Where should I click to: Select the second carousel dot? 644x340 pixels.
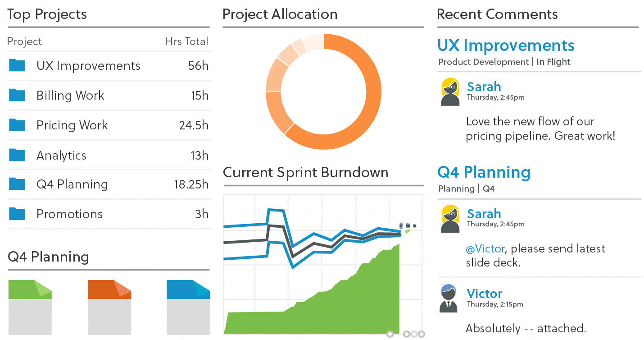coord(407,334)
